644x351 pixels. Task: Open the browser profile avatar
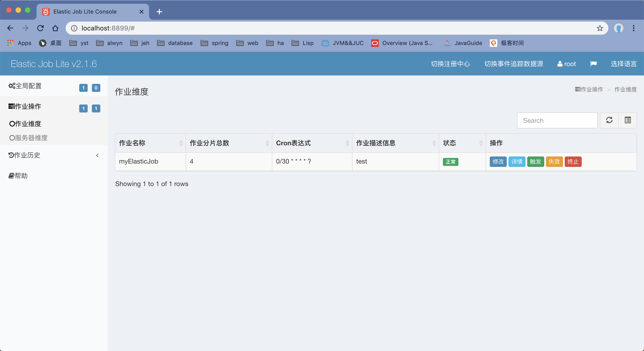[x=618, y=28]
